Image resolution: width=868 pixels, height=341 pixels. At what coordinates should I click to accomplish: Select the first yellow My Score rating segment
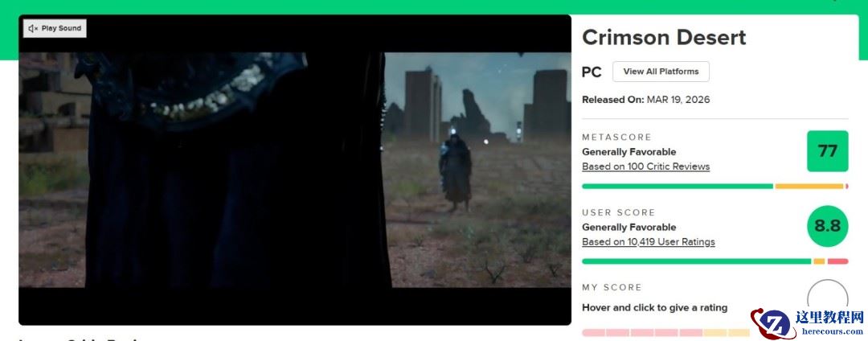pyautogui.click(x=714, y=333)
